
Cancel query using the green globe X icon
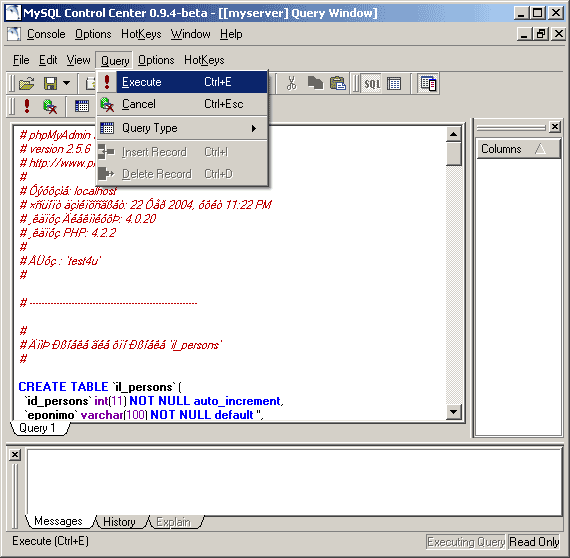click(49, 106)
